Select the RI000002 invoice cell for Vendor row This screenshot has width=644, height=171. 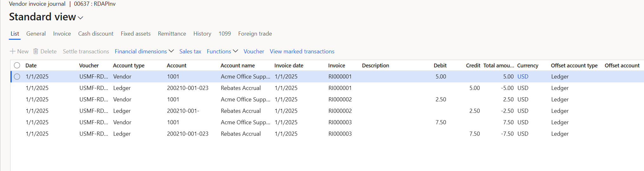point(340,99)
